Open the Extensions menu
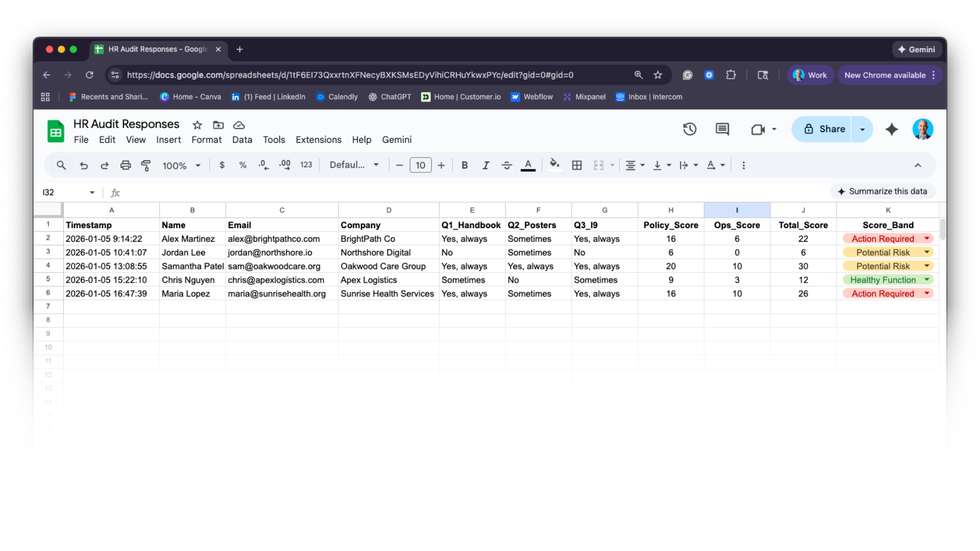Image resolution: width=980 pixels, height=551 pixels. [318, 140]
